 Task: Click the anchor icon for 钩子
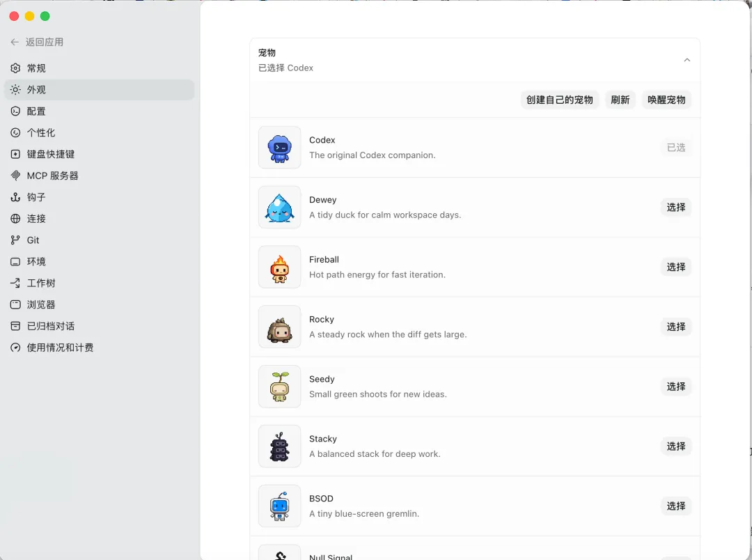(15, 197)
